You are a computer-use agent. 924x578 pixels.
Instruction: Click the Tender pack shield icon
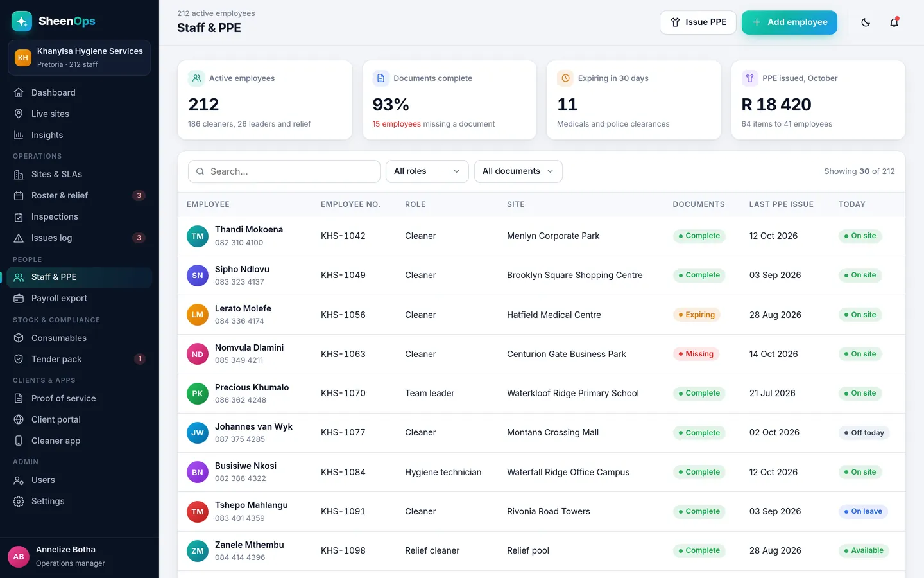pyautogui.click(x=19, y=359)
